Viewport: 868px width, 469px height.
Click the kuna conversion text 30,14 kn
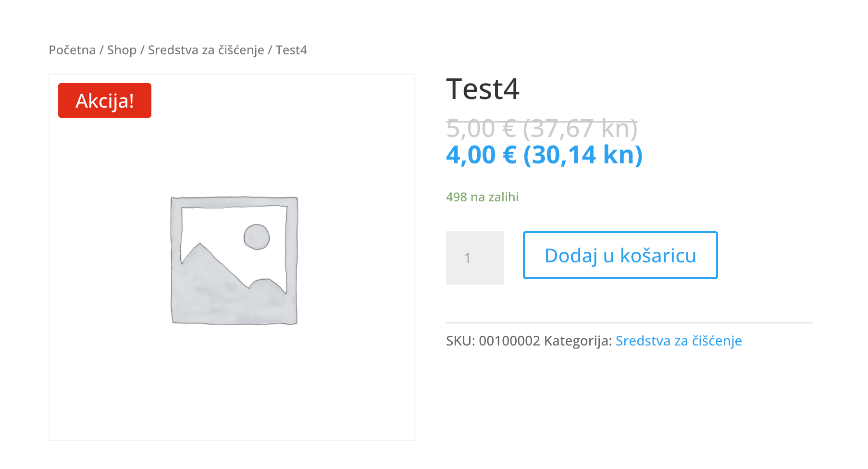(583, 155)
